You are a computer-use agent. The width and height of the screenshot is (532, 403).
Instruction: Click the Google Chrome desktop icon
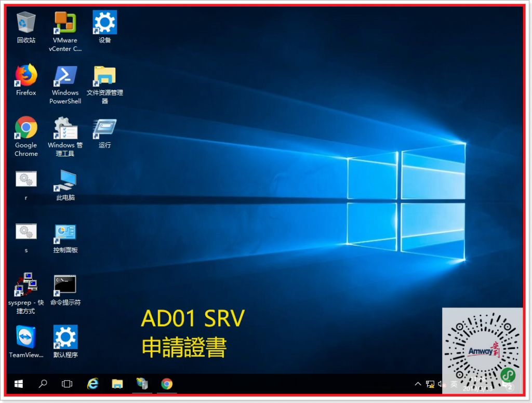[26, 128]
